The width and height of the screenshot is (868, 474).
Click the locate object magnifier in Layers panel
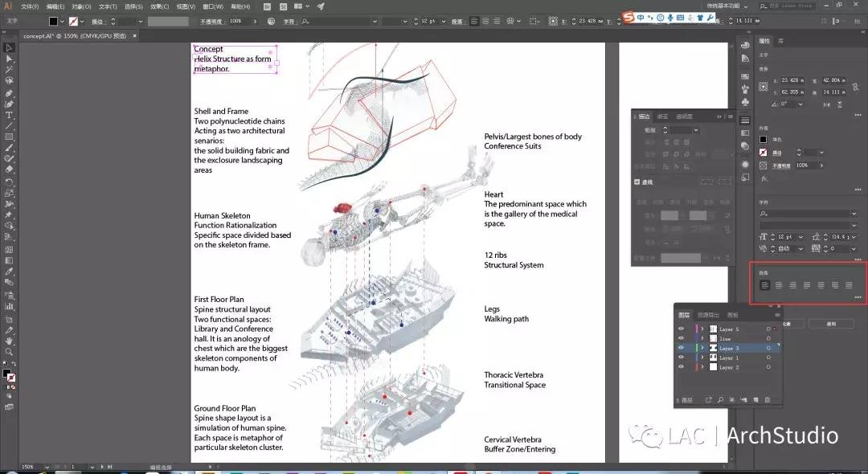(x=720, y=400)
